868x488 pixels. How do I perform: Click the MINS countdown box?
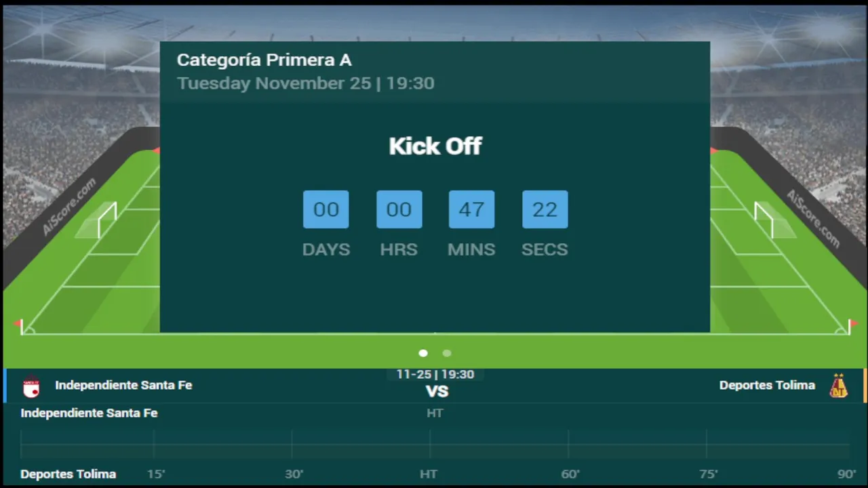click(471, 209)
